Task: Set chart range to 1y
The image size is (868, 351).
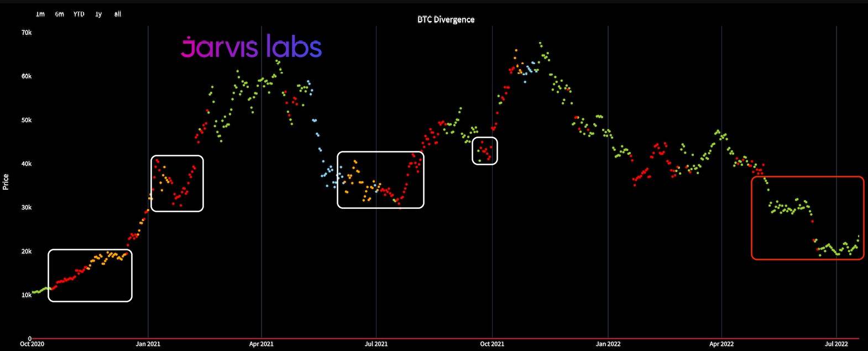Action: point(98,14)
